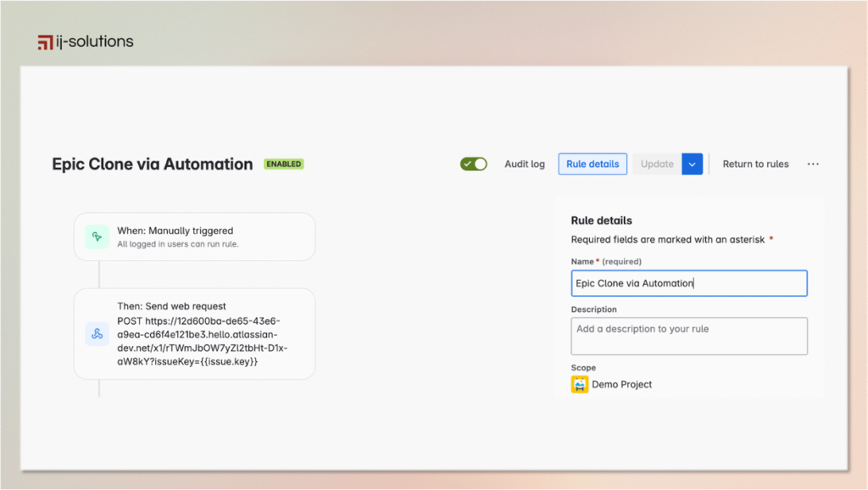Screen dimensions: 868x490
Task: Click the Description text area
Action: tap(688, 336)
